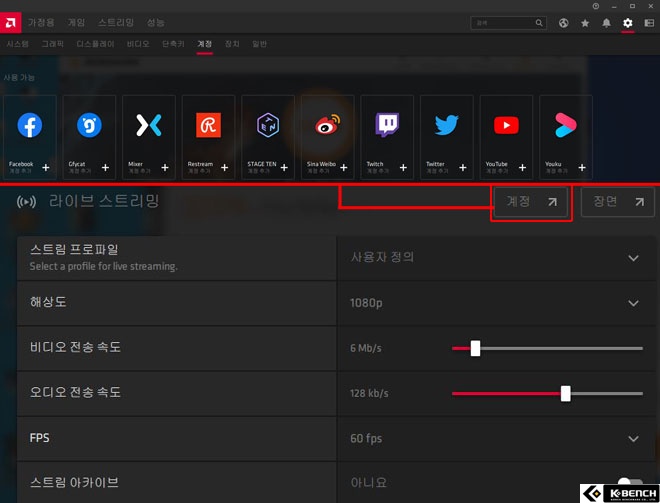Add Restream account with plus button
The width and height of the screenshot is (660, 503).
point(224,168)
